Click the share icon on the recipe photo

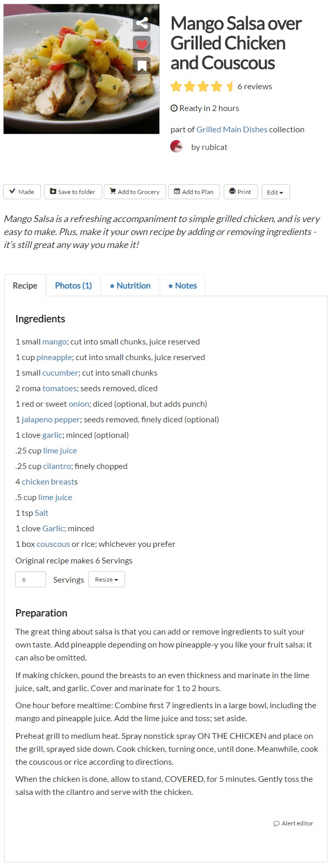142,23
